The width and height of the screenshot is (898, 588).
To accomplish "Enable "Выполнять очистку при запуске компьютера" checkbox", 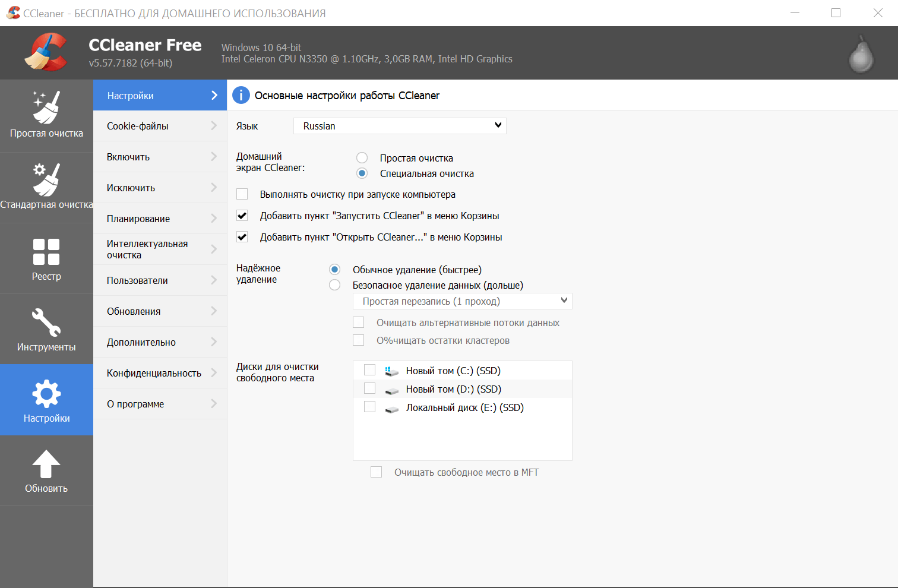I will click(x=242, y=194).
